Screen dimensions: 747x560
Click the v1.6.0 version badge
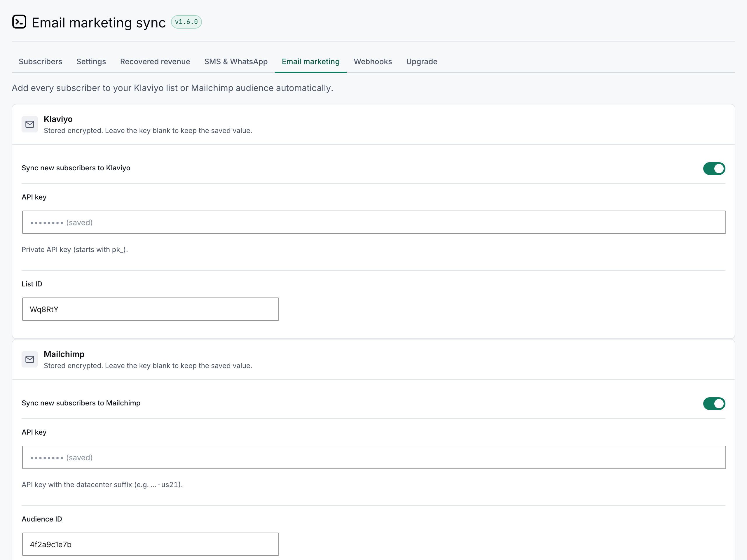pyautogui.click(x=186, y=22)
